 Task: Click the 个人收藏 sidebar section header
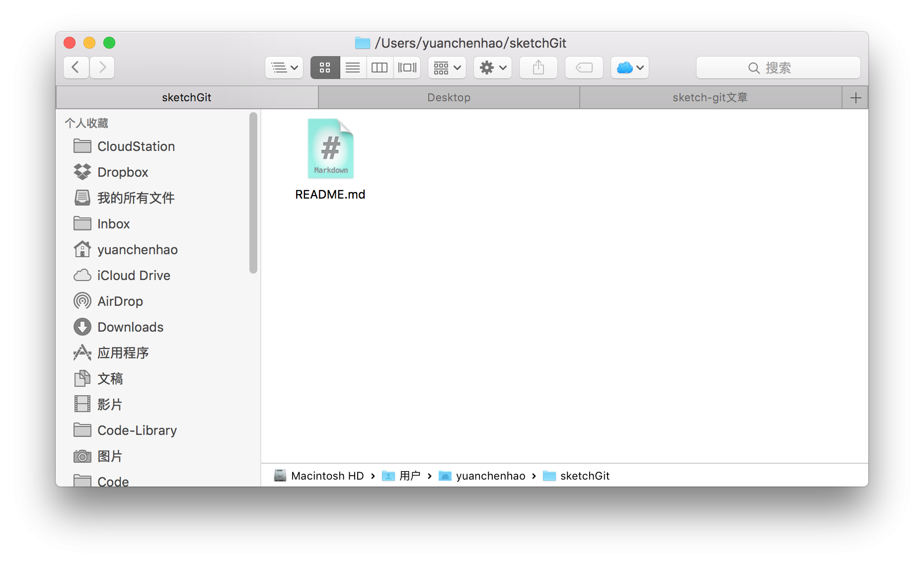click(86, 123)
